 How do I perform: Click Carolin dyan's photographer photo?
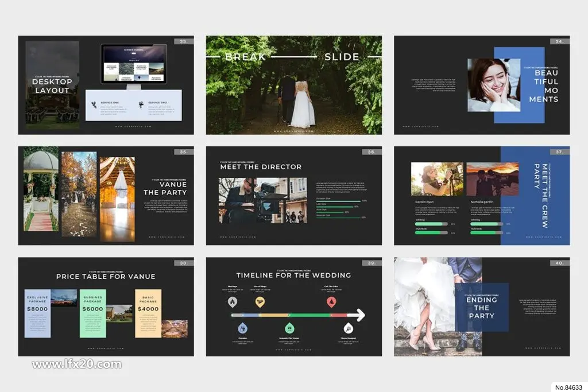click(437, 178)
